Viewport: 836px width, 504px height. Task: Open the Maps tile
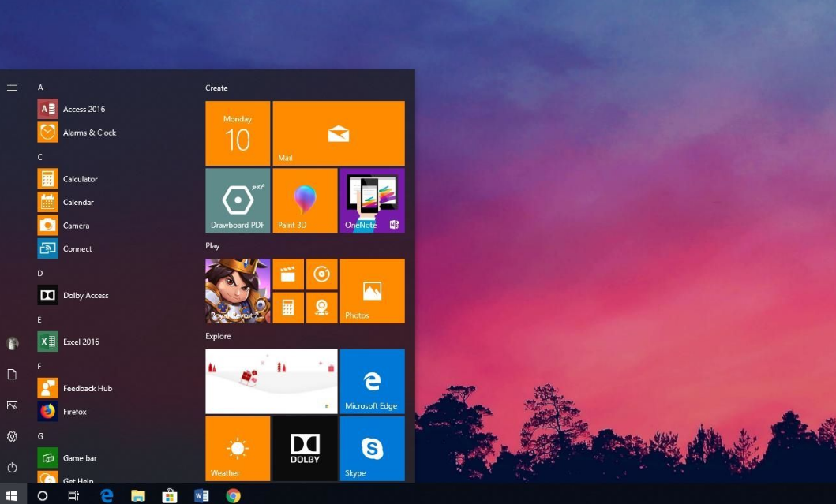(321, 307)
